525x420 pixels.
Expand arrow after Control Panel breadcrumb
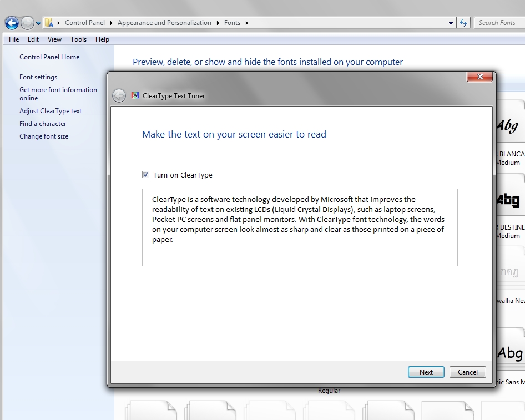click(111, 23)
